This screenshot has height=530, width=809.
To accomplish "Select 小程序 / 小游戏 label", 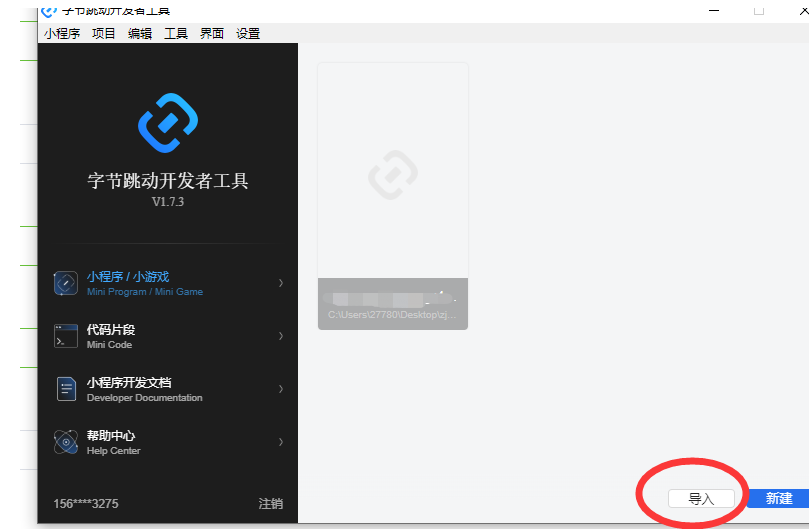I will click(128, 277).
